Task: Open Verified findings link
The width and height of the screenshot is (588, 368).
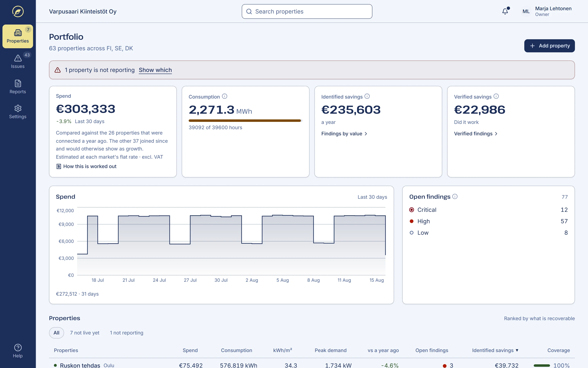Action: [476, 134]
